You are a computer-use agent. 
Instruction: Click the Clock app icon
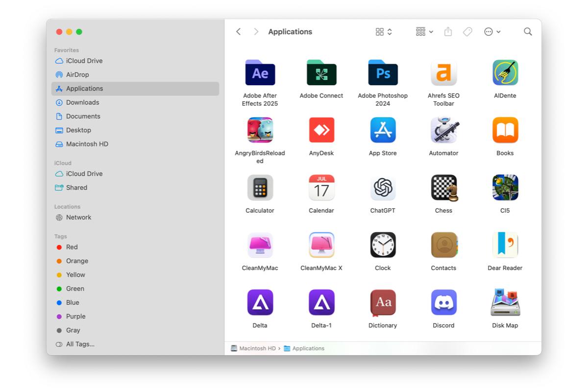coord(383,245)
